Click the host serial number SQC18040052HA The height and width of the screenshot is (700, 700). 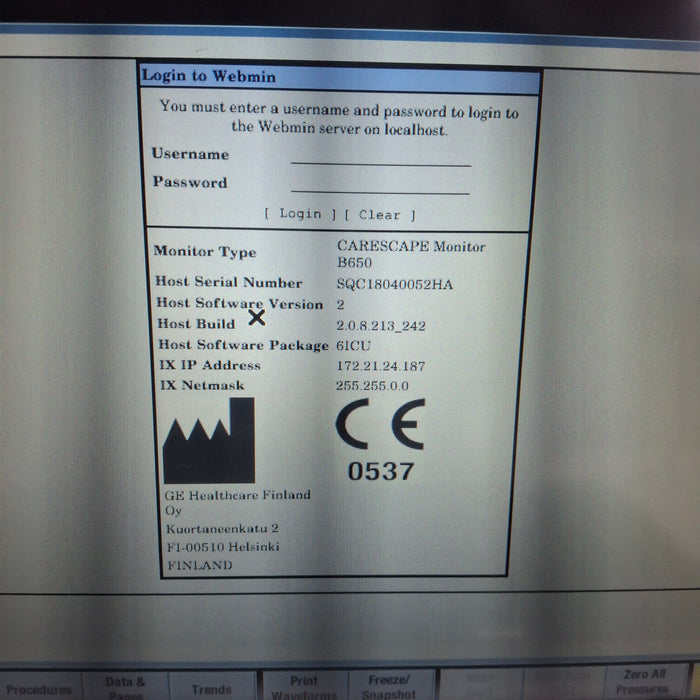coord(394,285)
